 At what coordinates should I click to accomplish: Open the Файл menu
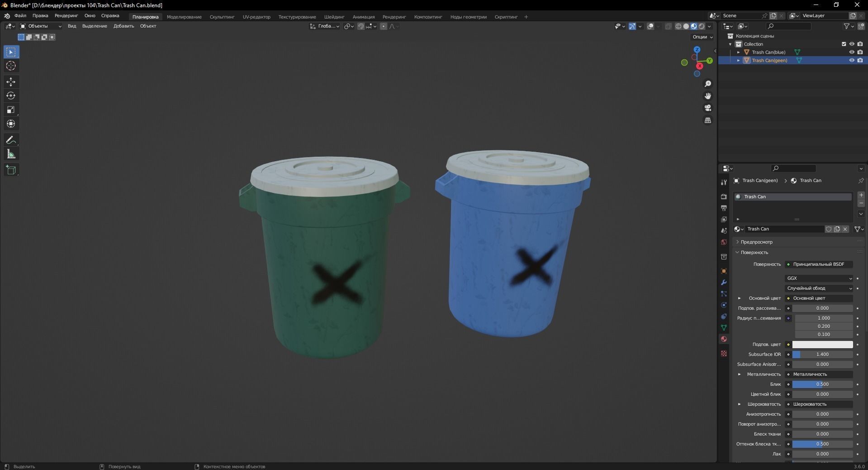20,15
